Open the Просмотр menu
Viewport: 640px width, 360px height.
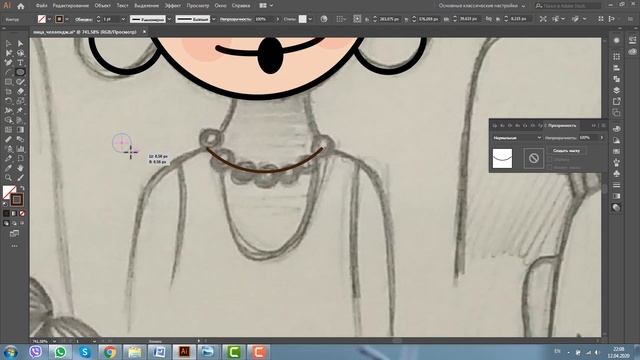click(198, 6)
